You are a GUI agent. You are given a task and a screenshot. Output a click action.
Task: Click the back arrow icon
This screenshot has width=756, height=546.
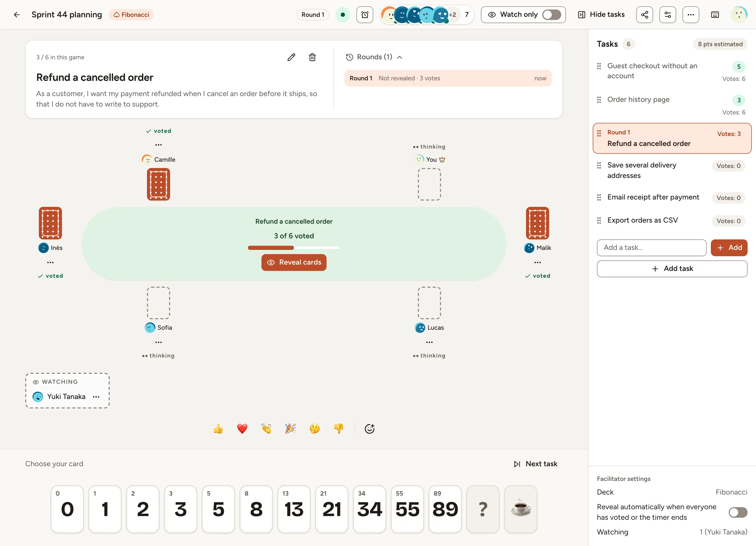tap(17, 15)
